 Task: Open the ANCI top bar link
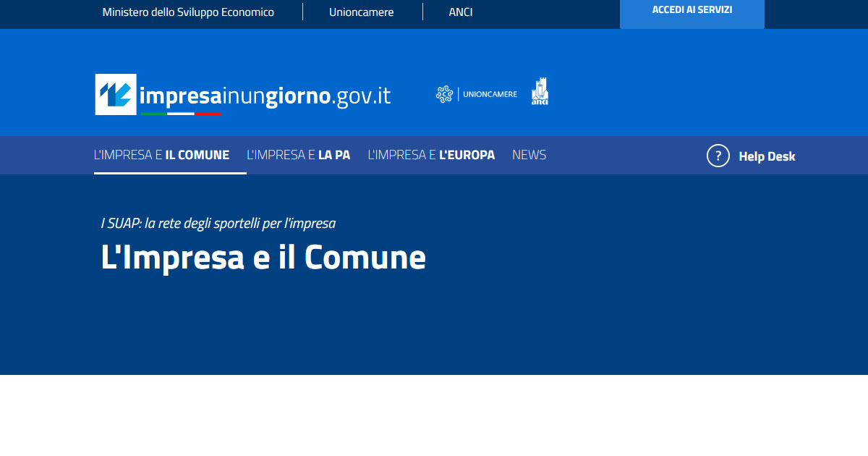click(x=461, y=12)
